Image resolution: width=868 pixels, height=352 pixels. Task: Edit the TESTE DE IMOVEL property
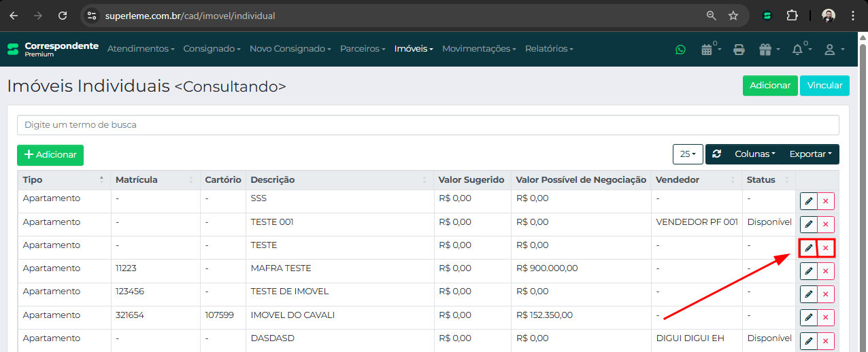808,294
